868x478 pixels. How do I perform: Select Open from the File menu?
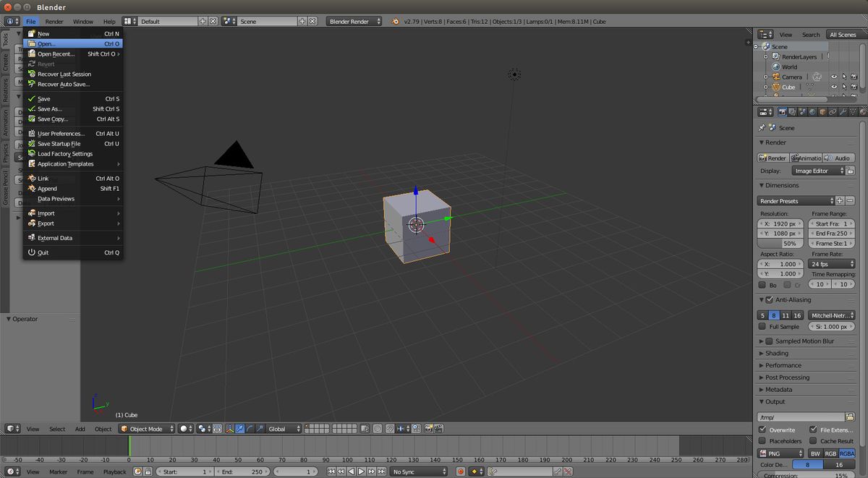(x=47, y=44)
